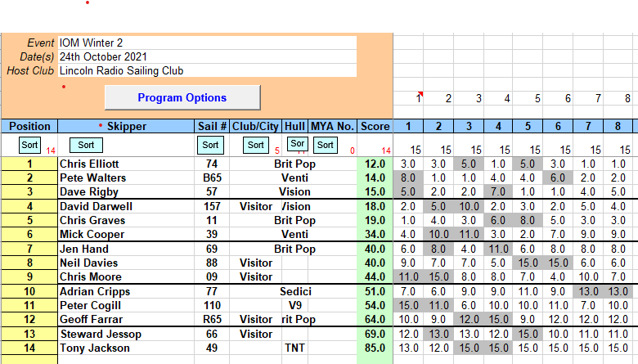Click the MYA No. column header
Viewport: 638px width, 364px height.
332,126
